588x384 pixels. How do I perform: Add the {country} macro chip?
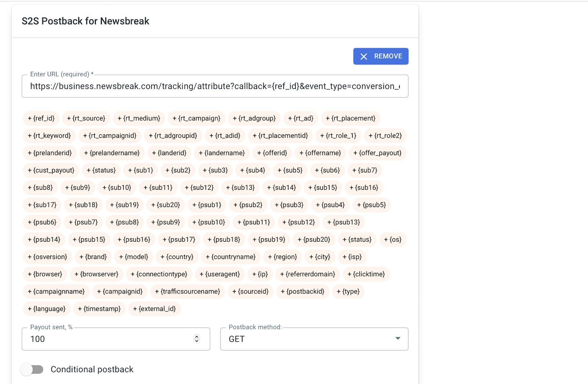[177, 257]
